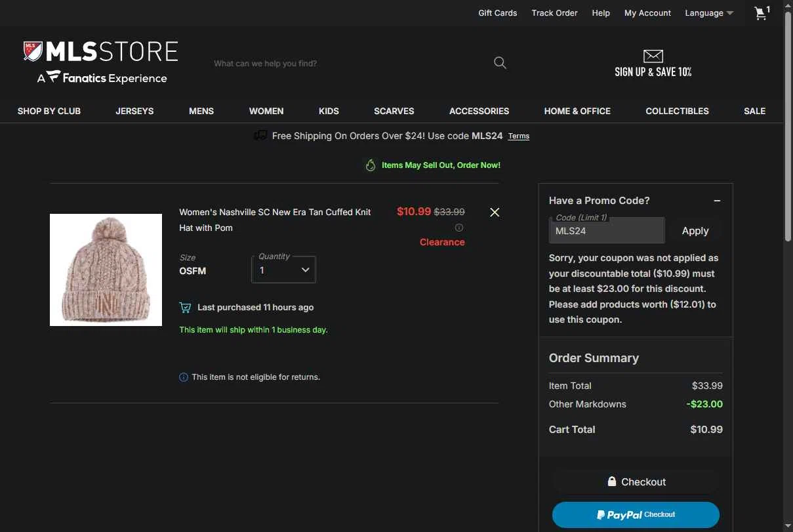This screenshot has height=532, width=793.
Task: Click the 'Order Summary' heading
Action: (594, 358)
